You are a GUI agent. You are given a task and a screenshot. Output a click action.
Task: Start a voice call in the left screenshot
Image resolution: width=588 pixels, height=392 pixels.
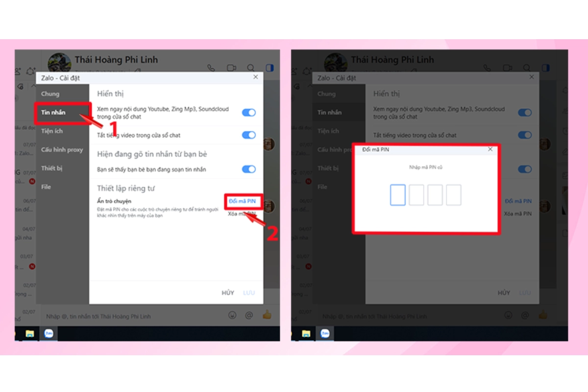(211, 68)
